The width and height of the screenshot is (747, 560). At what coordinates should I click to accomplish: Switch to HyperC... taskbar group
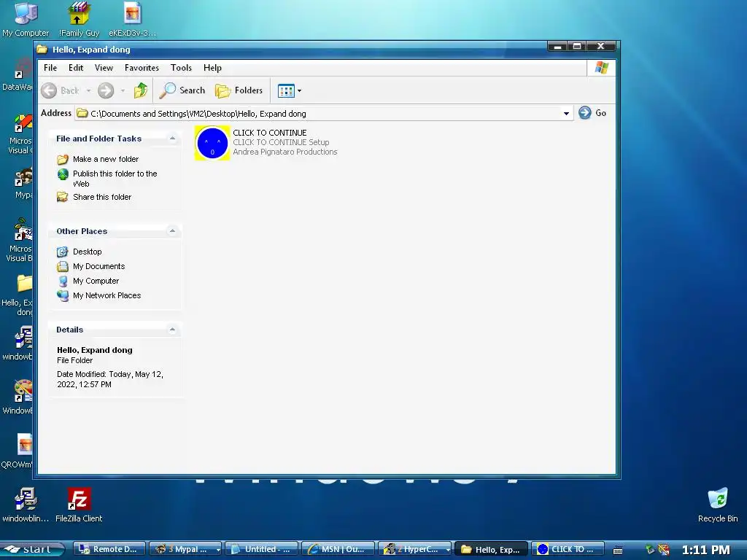[414, 549]
